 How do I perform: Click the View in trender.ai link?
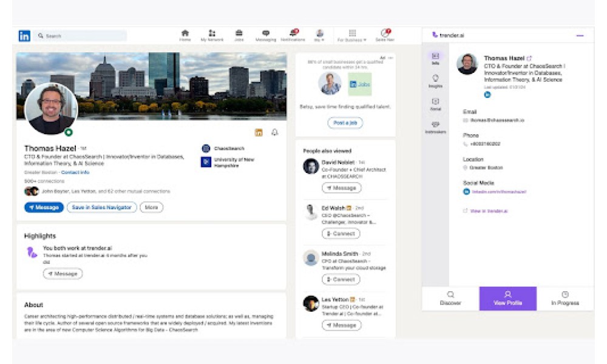[x=489, y=211]
